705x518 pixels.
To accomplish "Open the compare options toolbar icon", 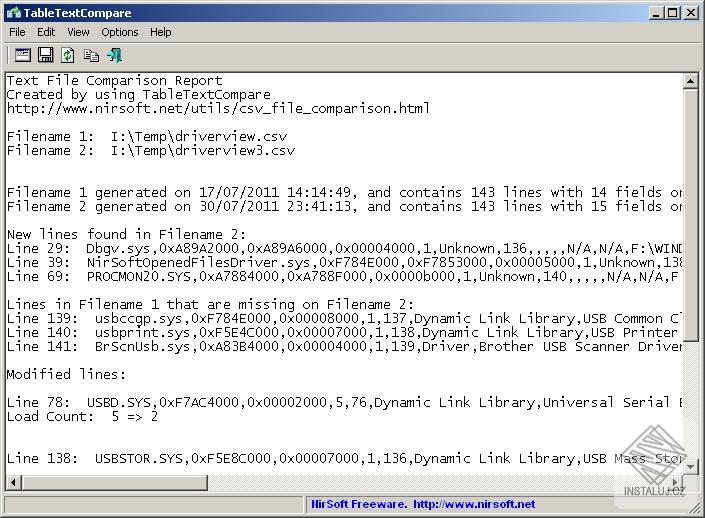I will (x=22, y=55).
